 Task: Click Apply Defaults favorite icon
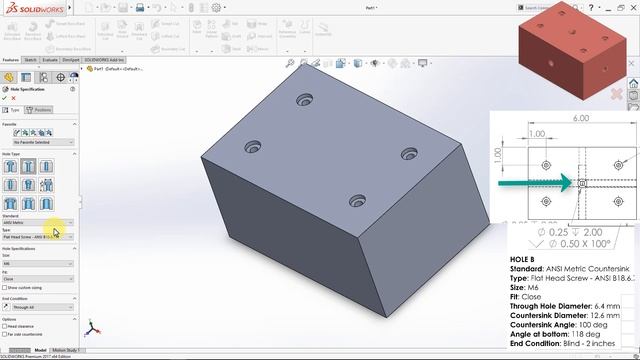pos(17,133)
